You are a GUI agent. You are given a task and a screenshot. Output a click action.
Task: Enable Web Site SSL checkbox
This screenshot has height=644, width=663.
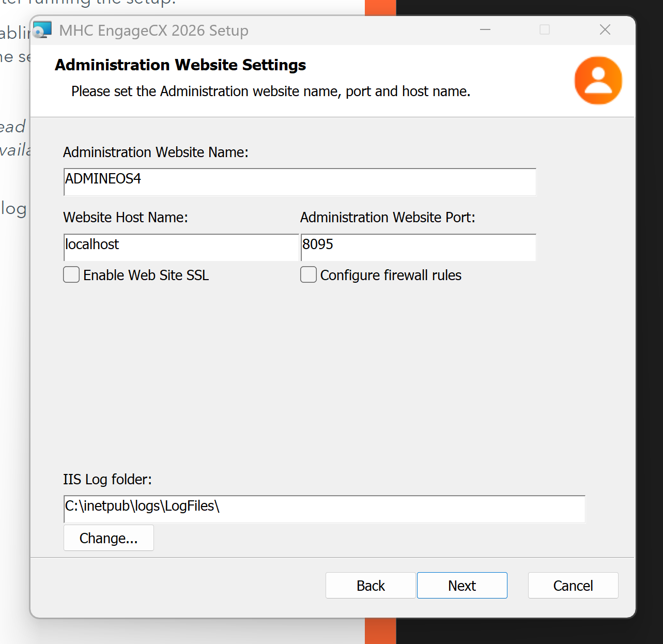(71, 274)
